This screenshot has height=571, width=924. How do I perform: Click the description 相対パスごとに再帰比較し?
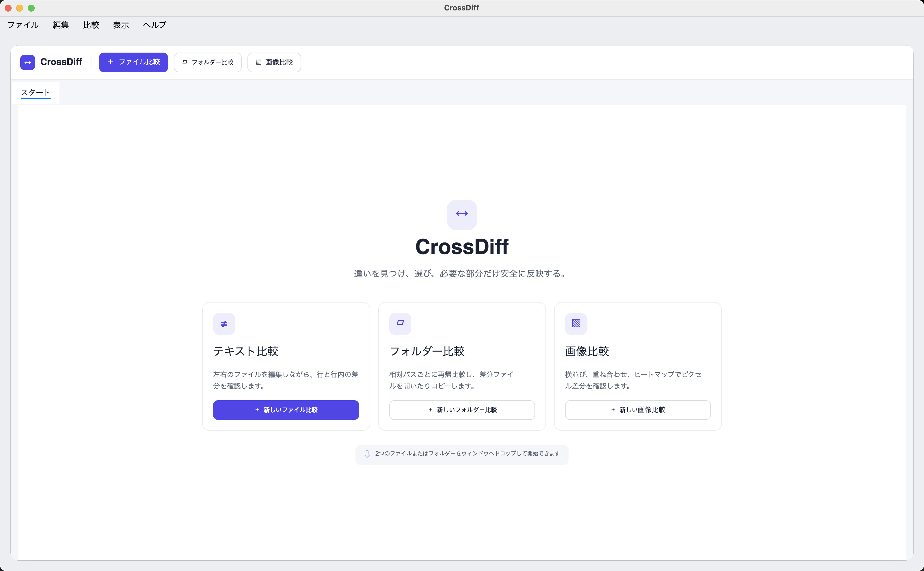(x=451, y=380)
